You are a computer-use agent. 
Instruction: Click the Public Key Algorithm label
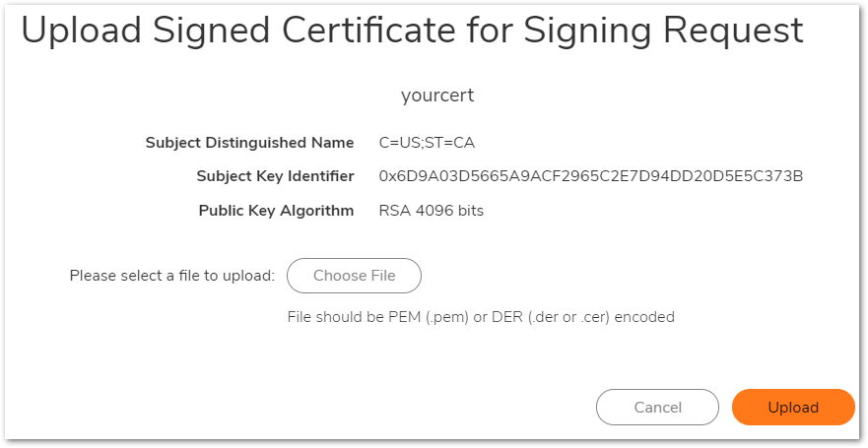(x=276, y=211)
